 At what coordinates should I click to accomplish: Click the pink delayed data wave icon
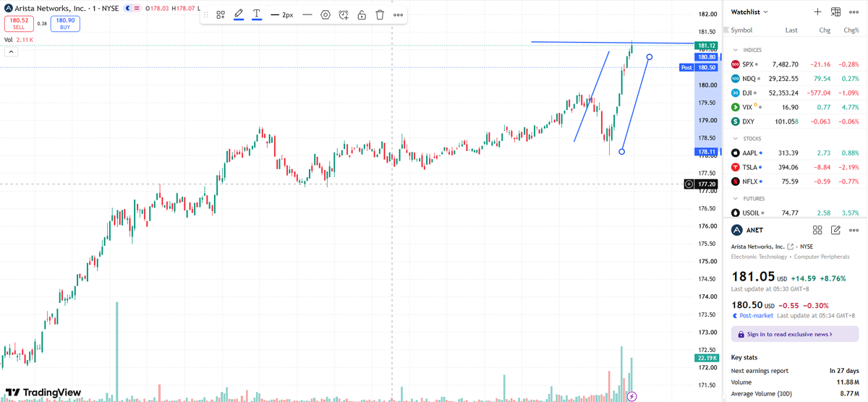pos(137,8)
